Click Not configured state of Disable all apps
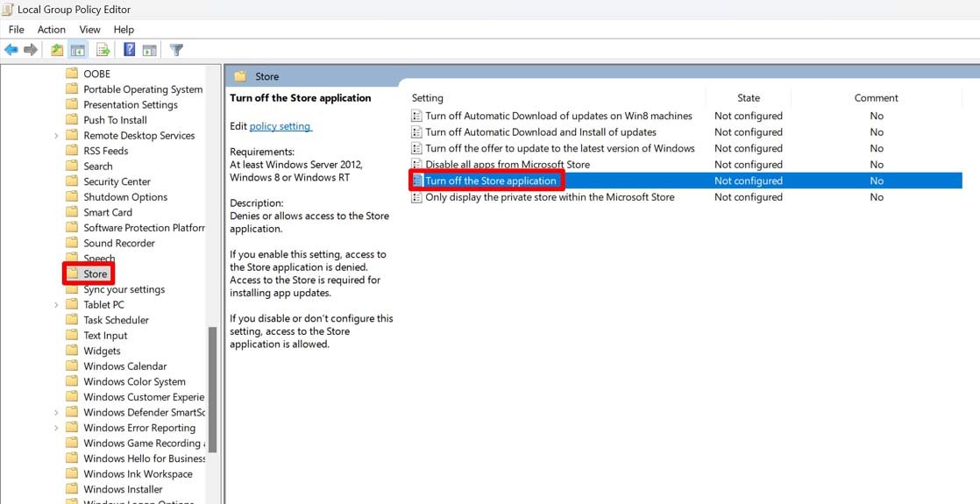 coord(748,165)
